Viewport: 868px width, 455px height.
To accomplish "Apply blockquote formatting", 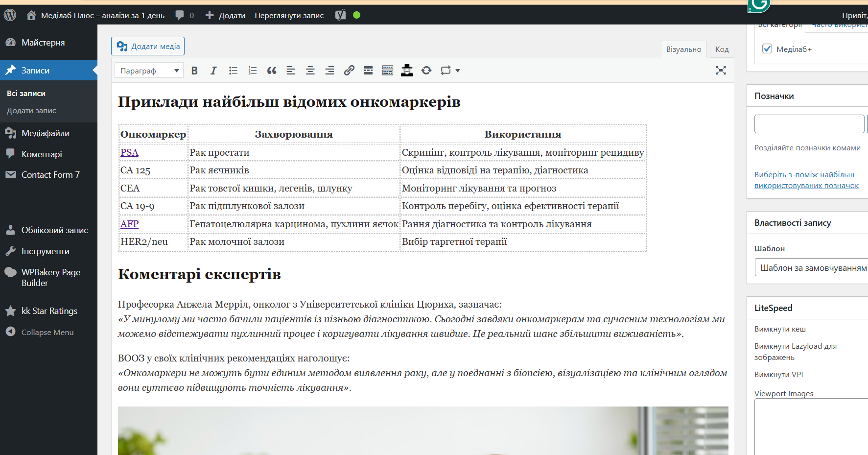I will [x=272, y=70].
